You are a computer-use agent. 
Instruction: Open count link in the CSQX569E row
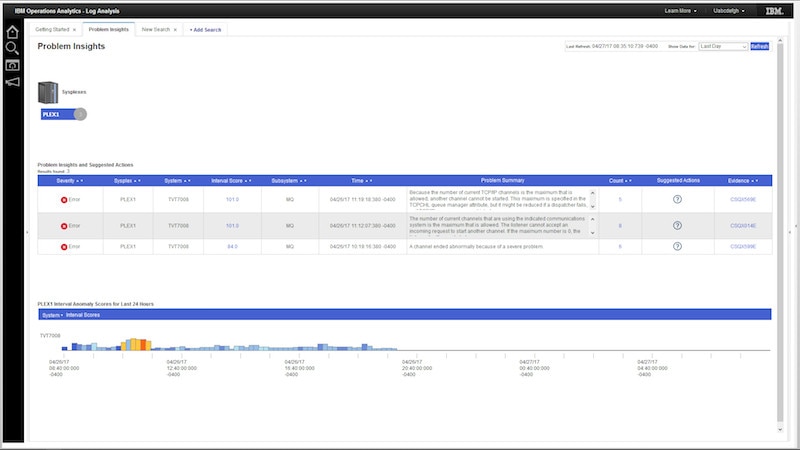pyautogui.click(x=620, y=199)
